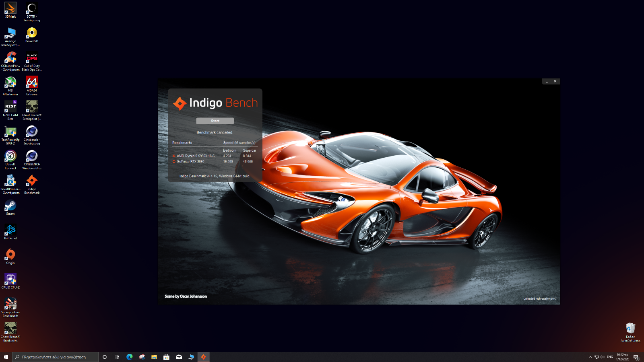Open File Explorer from the taskbar
The height and width of the screenshot is (362, 644).
pyautogui.click(x=154, y=357)
